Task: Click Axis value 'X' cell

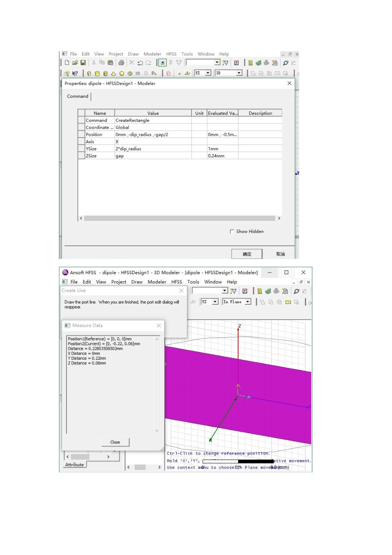Action: (x=153, y=142)
